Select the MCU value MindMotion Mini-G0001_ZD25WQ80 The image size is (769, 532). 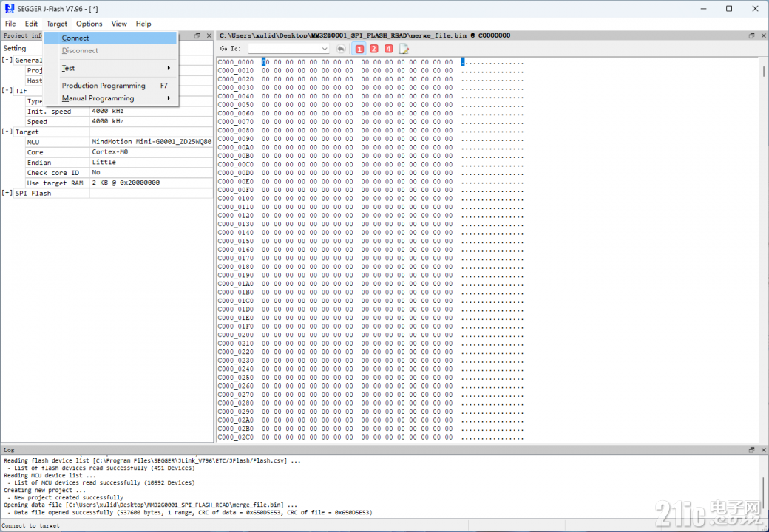point(152,142)
